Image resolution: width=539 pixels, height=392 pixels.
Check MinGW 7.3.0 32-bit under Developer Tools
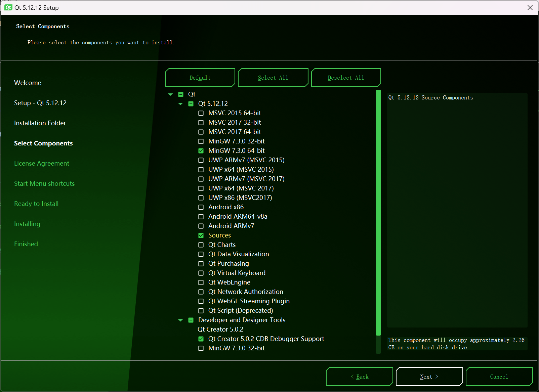(201, 348)
